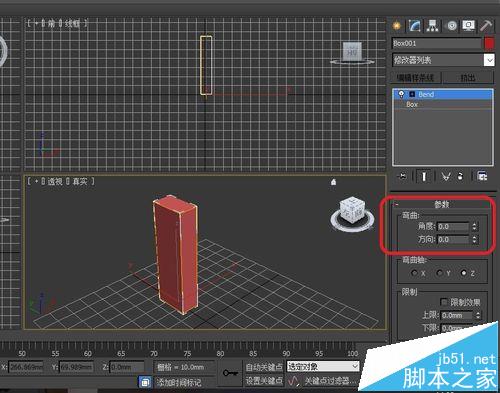Select the box outline in top viewport
Image resolution: width=500 pixels, height=393 pixels.
[206, 65]
